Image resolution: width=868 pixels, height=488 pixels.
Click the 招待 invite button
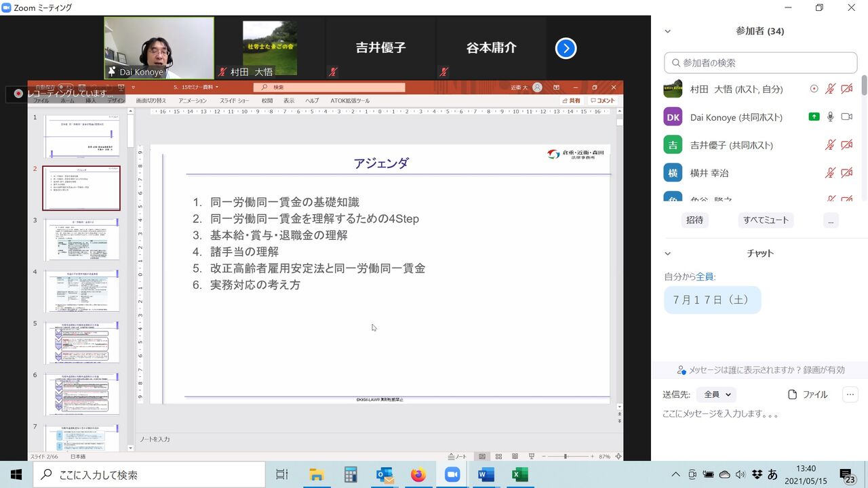pos(694,220)
